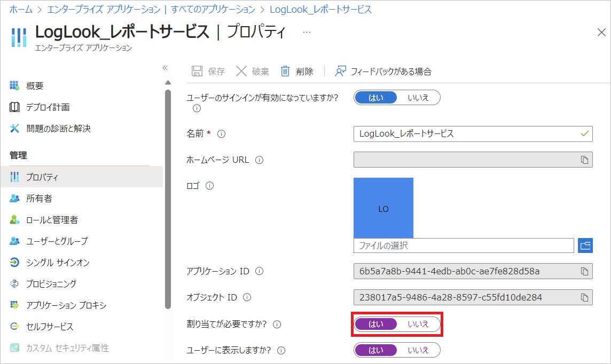Viewport: 611px width, 364px height.
Task: Click the 削除 trash can icon
Action: click(285, 71)
